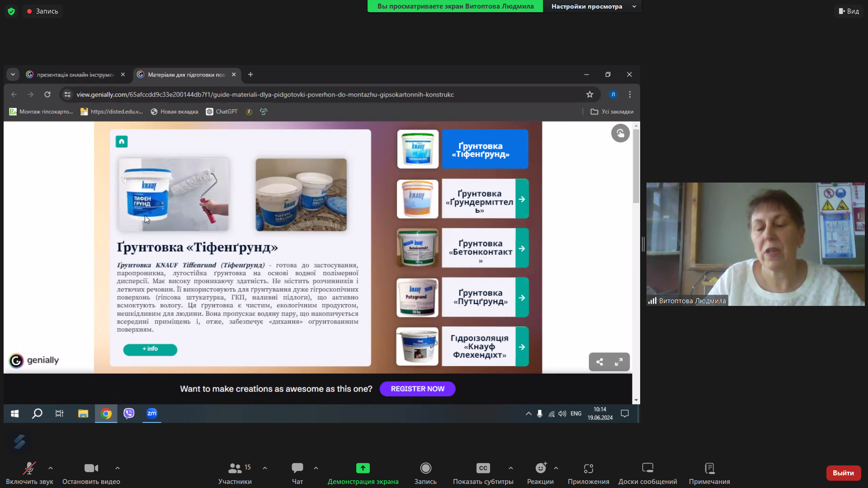The width and height of the screenshot is (868, 488).
Task: Open the Участники panel
Action: [x=235, y=473]
